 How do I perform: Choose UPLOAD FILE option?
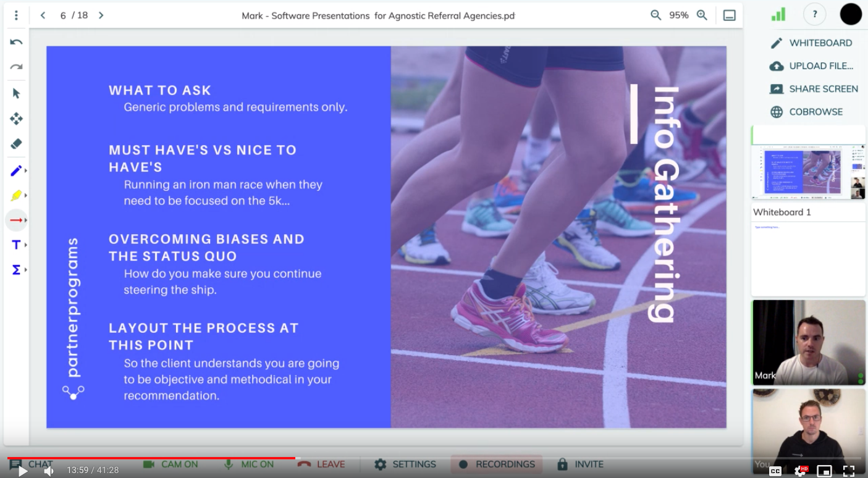(811, 65)
